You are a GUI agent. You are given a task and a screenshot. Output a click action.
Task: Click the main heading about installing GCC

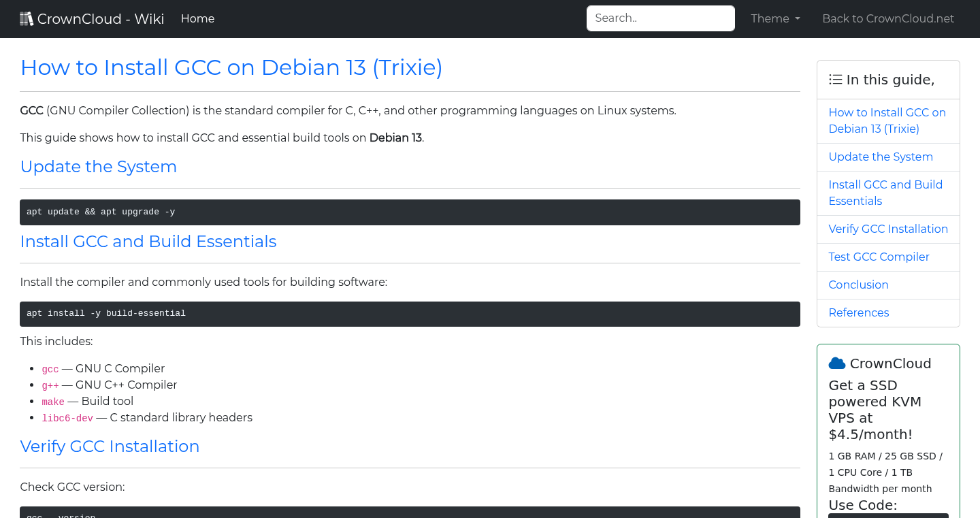231,67
